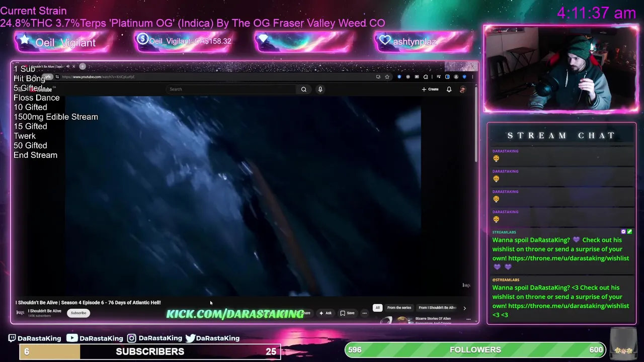Click the browser page vertical scrollbar
644x362 pixels.
coord(475,126)
